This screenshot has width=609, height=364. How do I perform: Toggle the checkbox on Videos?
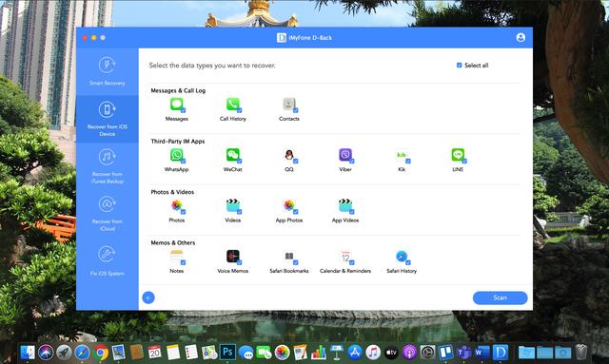point(239,212)
